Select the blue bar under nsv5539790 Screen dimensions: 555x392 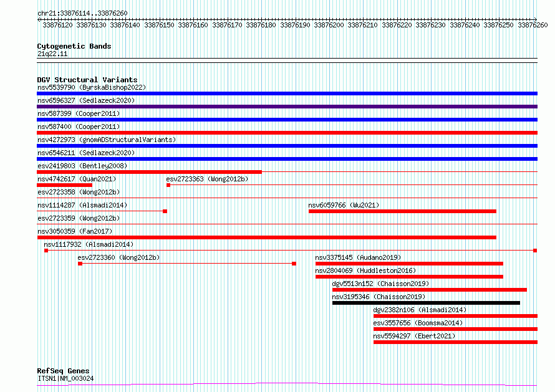287,93
